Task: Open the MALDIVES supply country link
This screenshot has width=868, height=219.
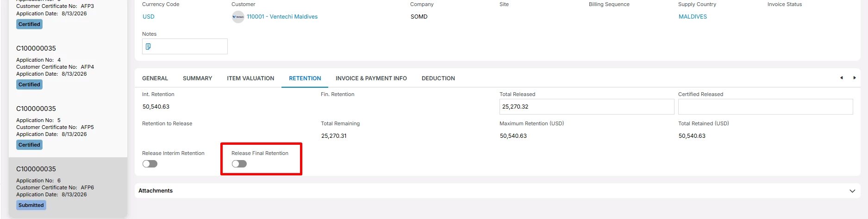Action: click(x=693, y=17)
